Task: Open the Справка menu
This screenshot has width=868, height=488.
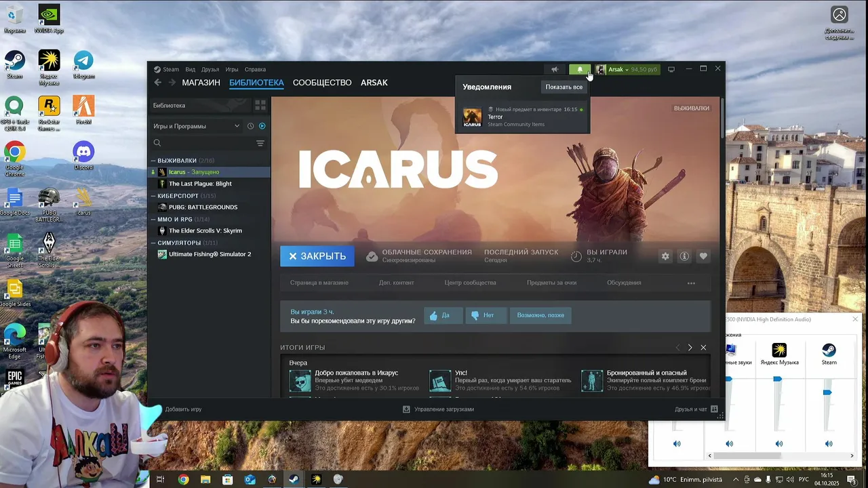Action: (x=255, y=69)
